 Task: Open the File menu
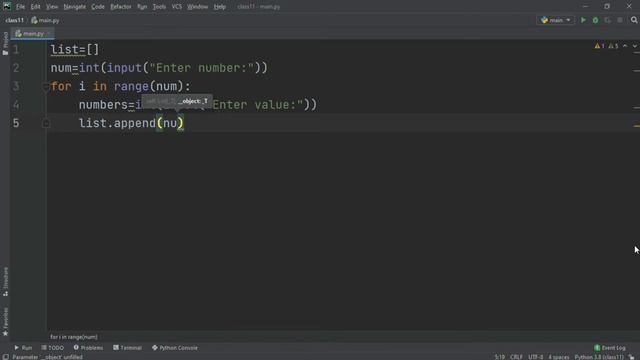(20, 7)
